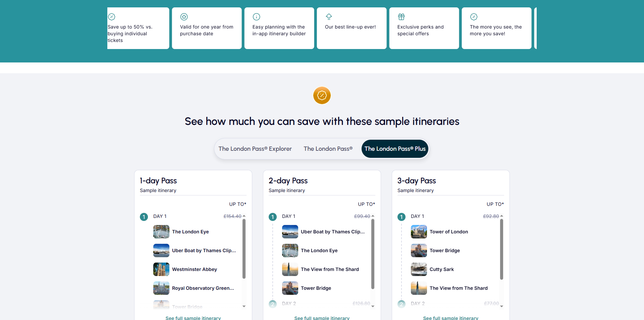Click the info icon on Easy planning card
Screen dimensions: 644x320
[256, 17]
